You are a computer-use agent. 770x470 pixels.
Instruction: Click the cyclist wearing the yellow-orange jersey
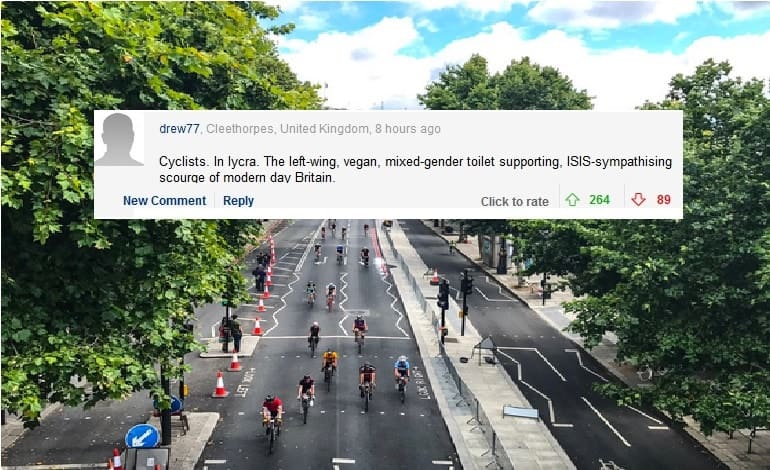click(x=330, y=366)
